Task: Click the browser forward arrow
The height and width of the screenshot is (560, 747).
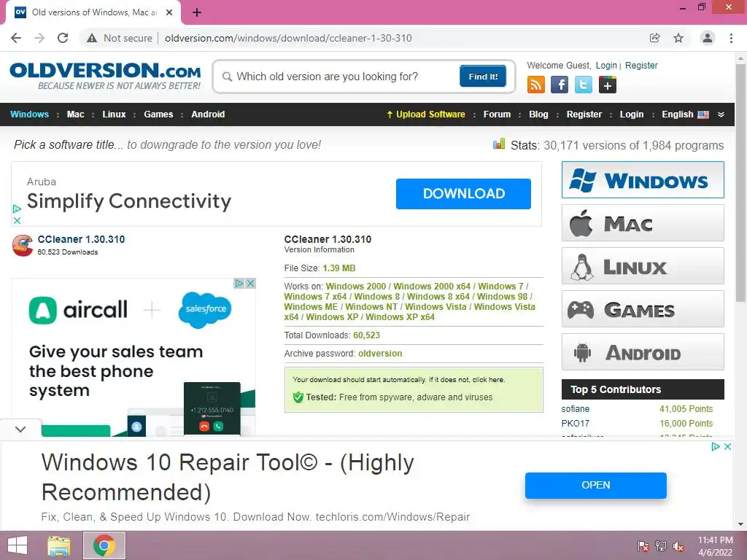Action: click(x=39, y=38)
